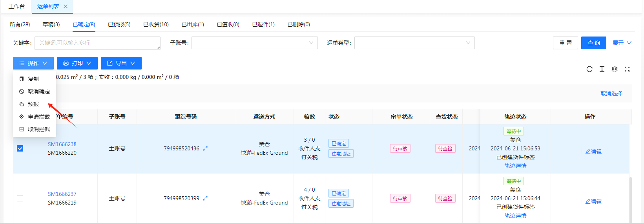
Task: Click the row density icon
Action: [602, 69]
